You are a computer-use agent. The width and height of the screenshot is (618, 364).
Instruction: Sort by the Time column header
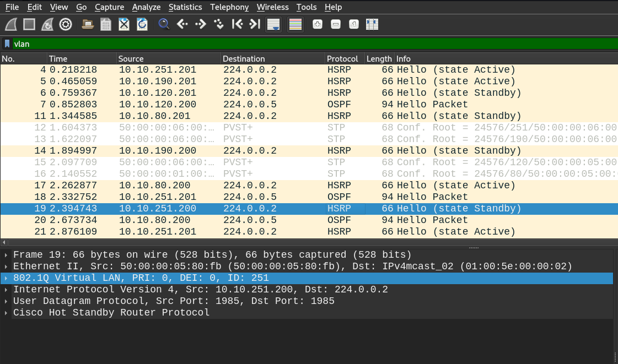pos(82,58)
